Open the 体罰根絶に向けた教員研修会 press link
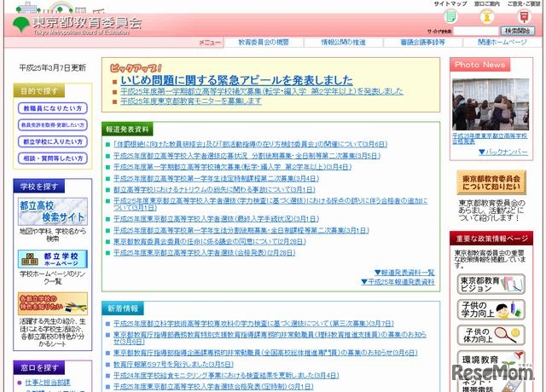This screenshot has width=546, height=392. [250, 144]
